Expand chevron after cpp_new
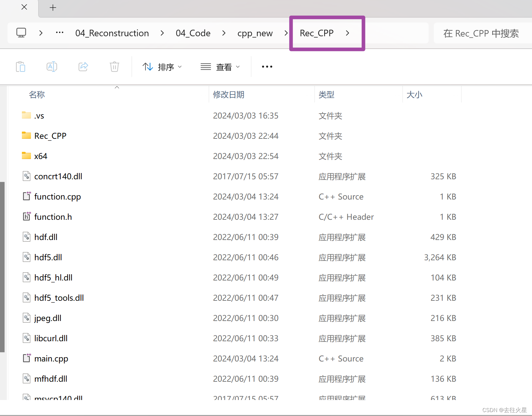532x416 pixels. pos(286,33)
